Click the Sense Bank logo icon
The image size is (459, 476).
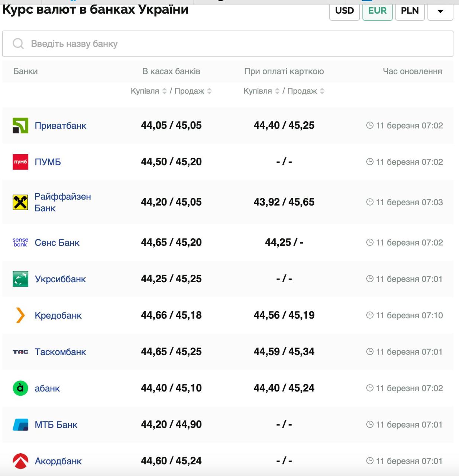pyautogui.click(x=20, y=242)
